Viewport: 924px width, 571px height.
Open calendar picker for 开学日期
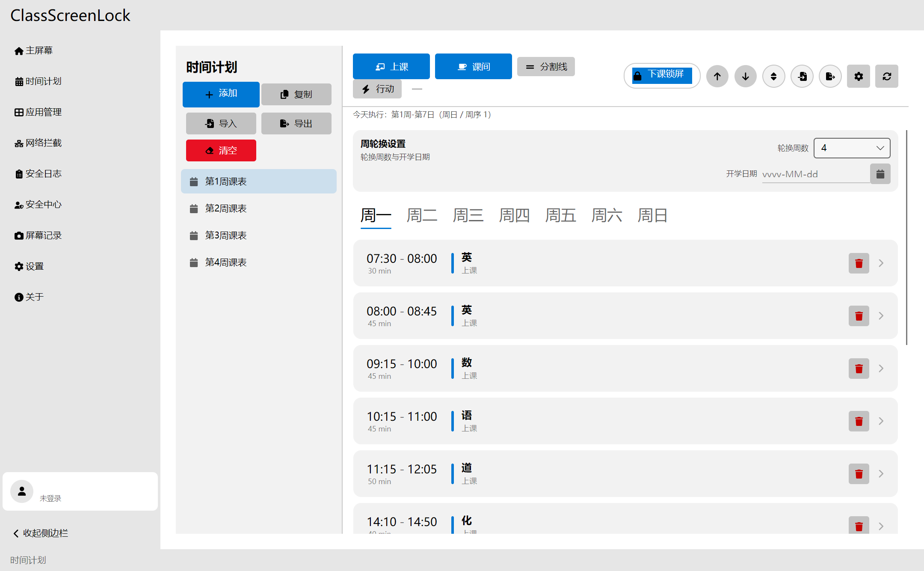tap(880, 174)
